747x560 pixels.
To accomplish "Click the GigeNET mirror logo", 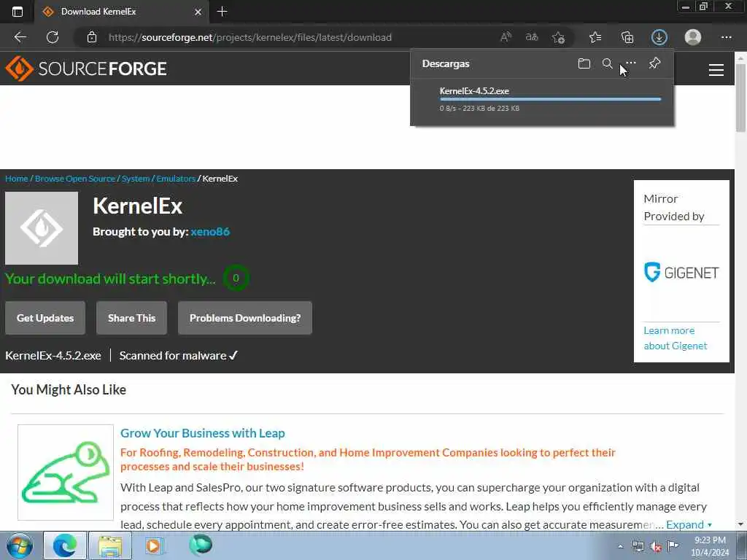I will click(681, 273).
